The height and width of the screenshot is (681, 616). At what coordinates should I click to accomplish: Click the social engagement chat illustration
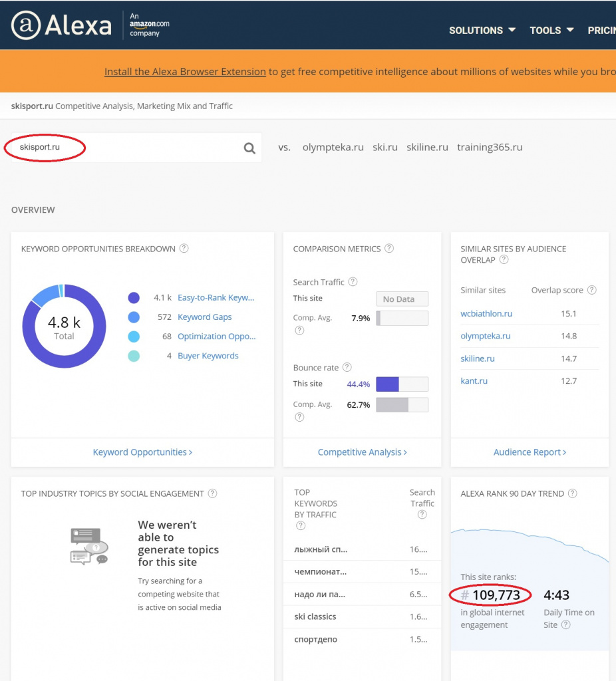(x=89, y=546)
